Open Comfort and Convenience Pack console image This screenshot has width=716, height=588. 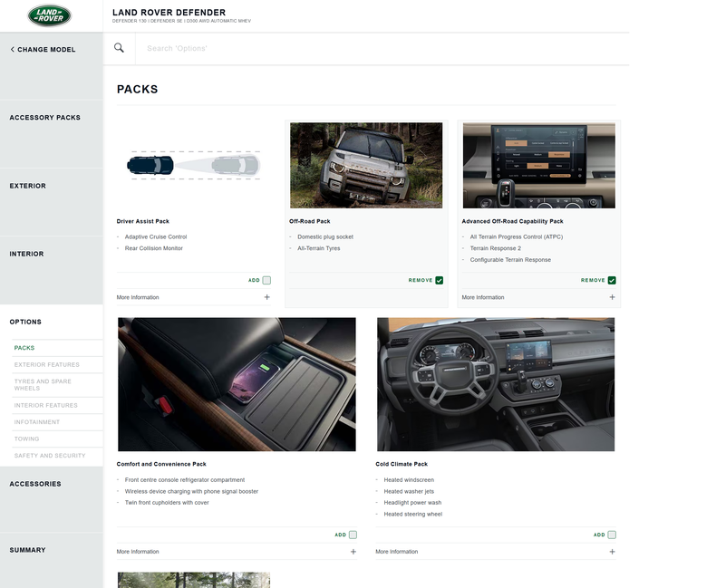tap(237, 384)
